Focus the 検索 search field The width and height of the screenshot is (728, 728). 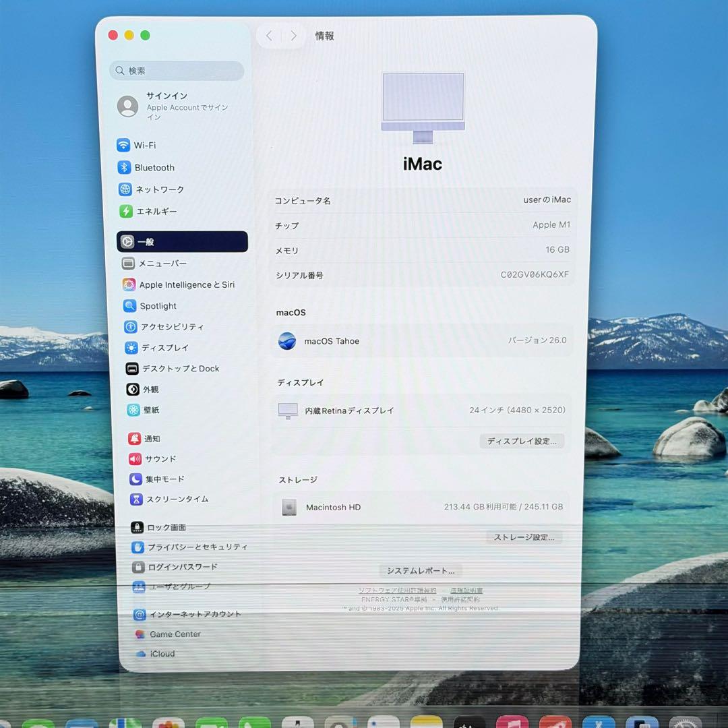pyautogui.click(x=177, y=71)
